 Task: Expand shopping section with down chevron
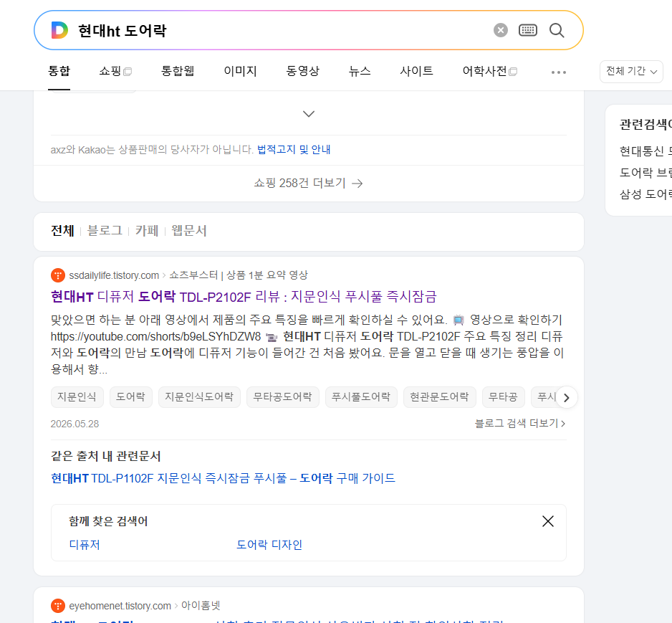pos(309,114)
